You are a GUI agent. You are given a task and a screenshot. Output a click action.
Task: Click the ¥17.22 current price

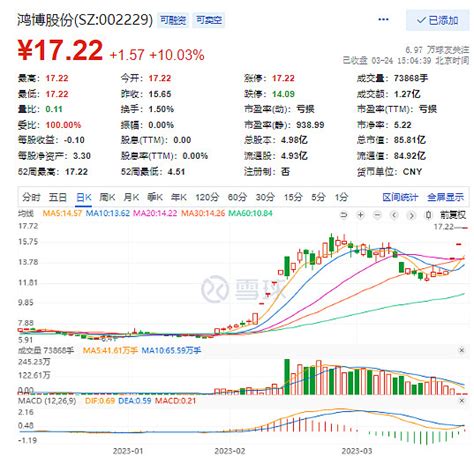[60, 50]
